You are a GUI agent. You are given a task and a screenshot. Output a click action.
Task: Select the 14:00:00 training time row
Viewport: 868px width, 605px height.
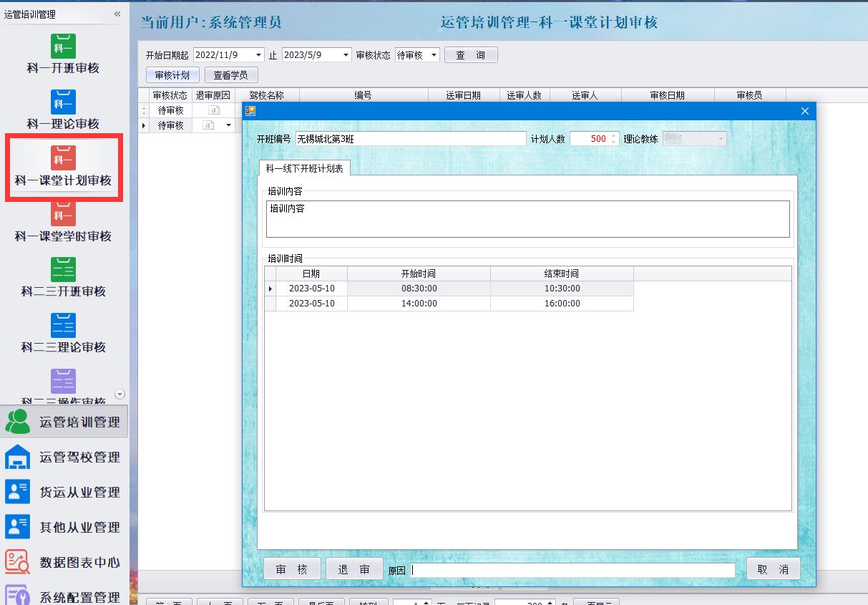point(419,304)
